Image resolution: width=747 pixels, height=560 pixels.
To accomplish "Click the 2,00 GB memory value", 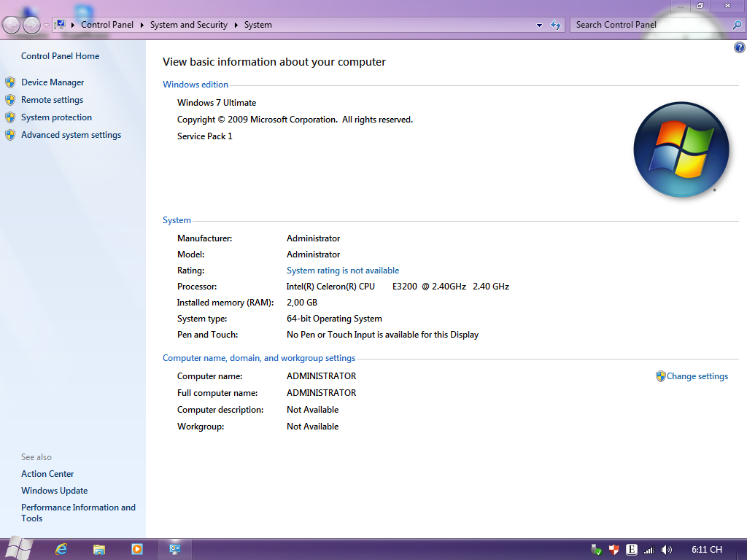I will click(301, 303).
